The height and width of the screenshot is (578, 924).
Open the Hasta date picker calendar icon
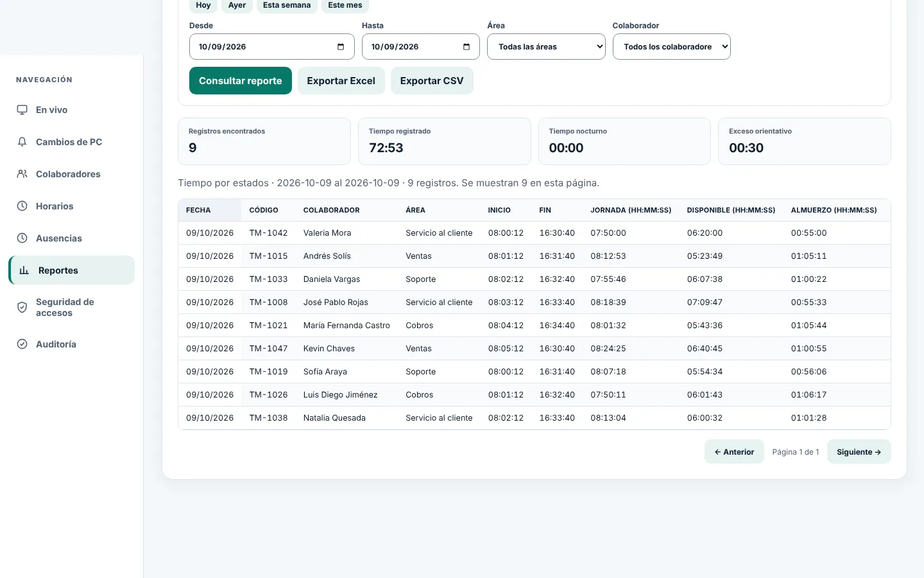[x=466, y=47]
